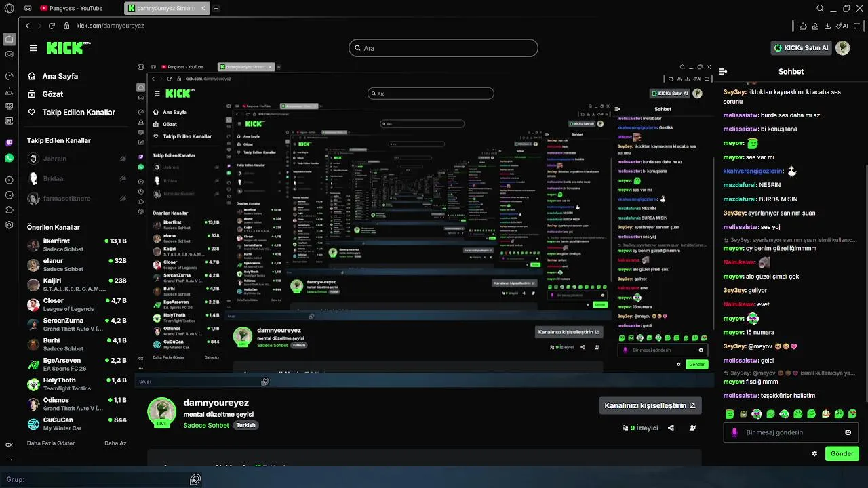Click the sidebar Home start page icon
The image size is (868, 488).
click(9, 39)
